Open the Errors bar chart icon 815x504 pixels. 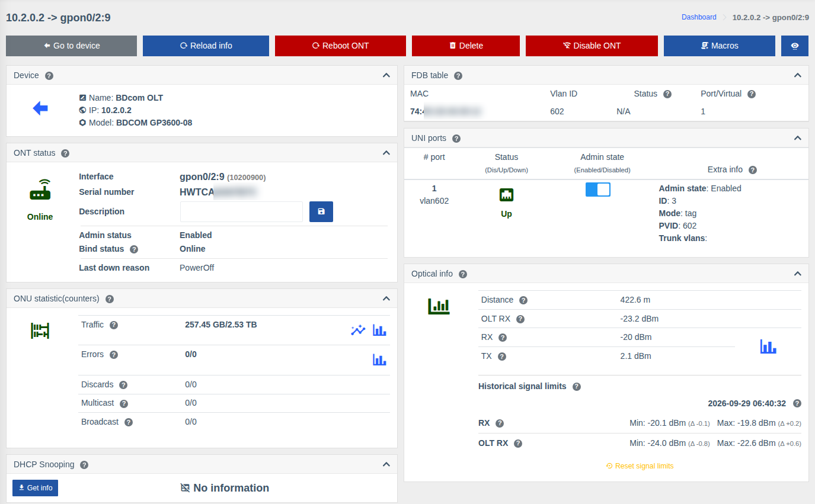click(379, 359)
